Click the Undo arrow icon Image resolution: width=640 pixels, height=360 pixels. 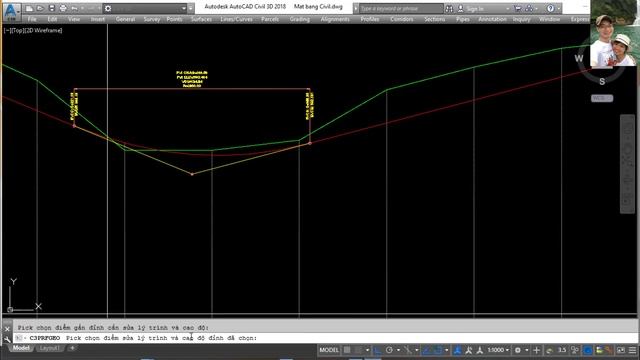tap(74, 8)
